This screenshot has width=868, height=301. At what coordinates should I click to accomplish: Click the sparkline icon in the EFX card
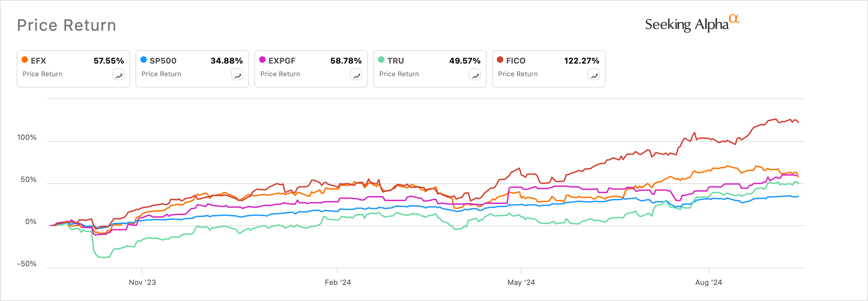coord(119,75)
